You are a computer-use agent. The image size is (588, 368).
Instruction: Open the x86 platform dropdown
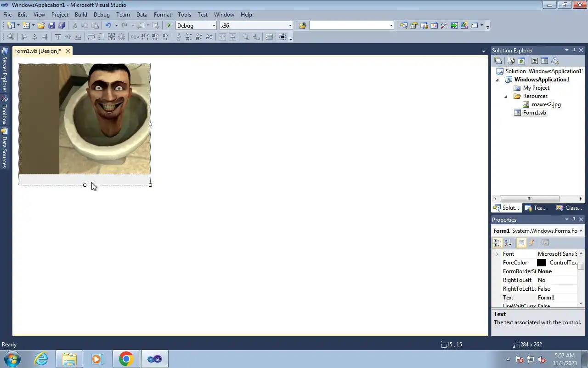(x=290, y=25)
